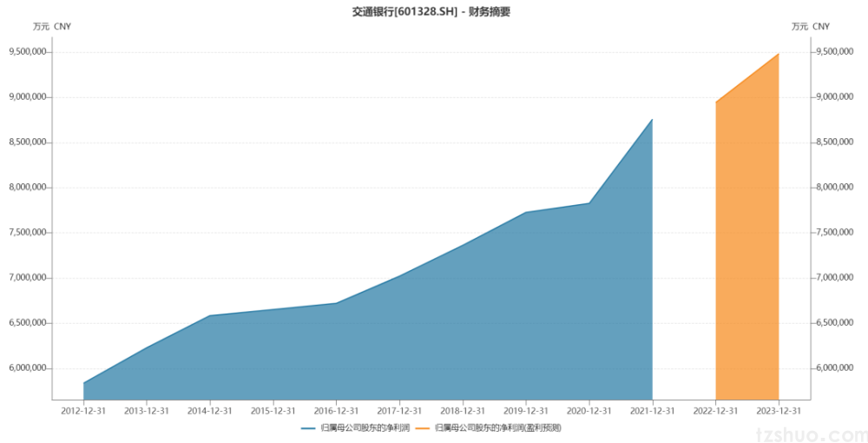868x443 pixels.
Task: Click left axis value 7,500,000
Action: 28,233
